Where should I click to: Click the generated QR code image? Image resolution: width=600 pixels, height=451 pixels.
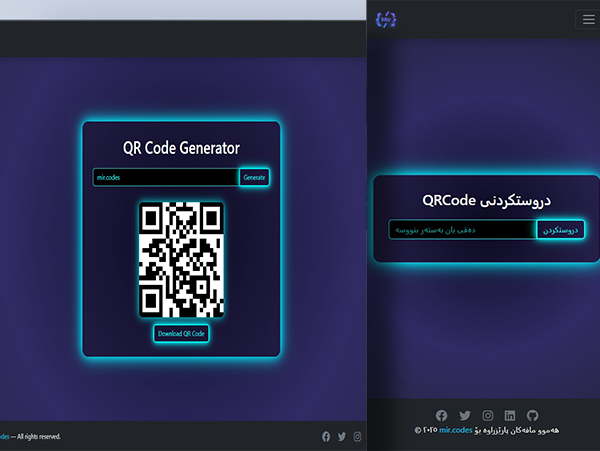[181, 259]
